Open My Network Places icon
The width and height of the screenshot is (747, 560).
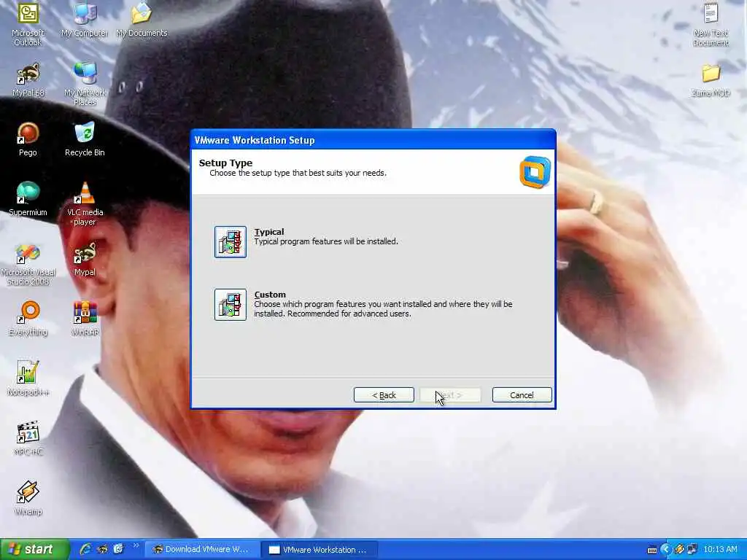tap(85, 85)
